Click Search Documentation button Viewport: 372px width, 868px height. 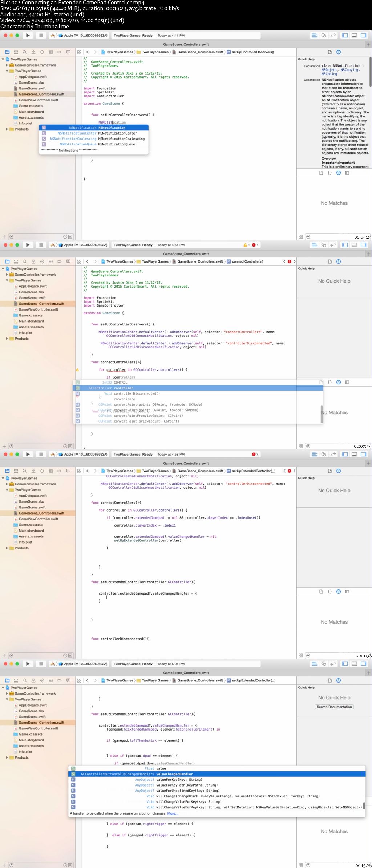pos(334,707)
